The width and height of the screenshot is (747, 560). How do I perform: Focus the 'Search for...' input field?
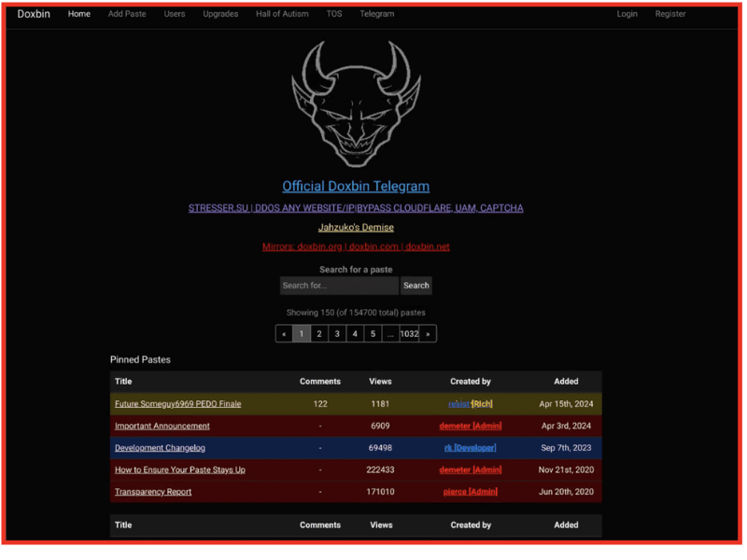pyautogui.click(x=339, y=286)
